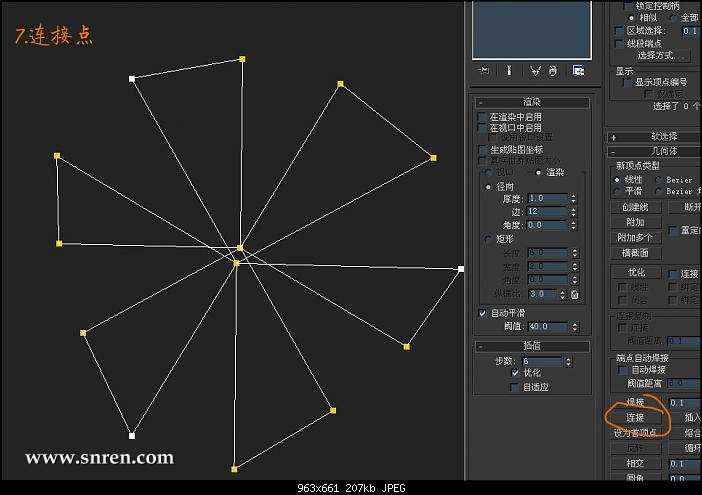
Task: Click the 边 spinner arrows
Action: [x=574, y=211]
